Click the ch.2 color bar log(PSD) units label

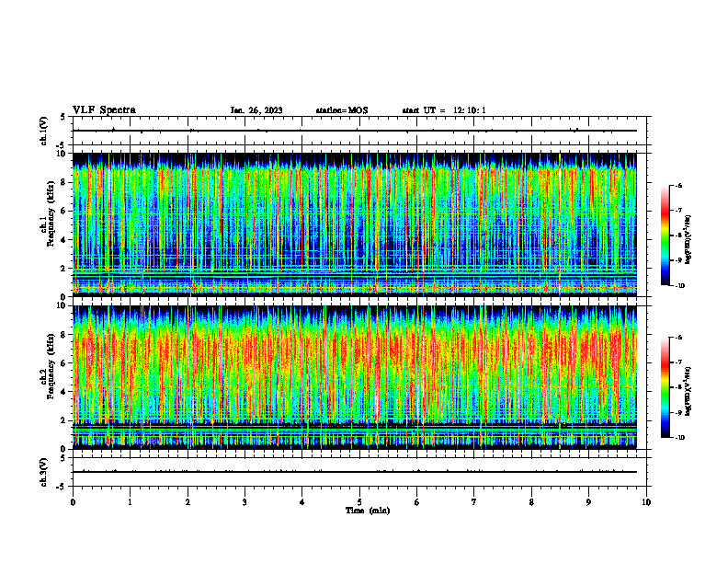point(688,391)
